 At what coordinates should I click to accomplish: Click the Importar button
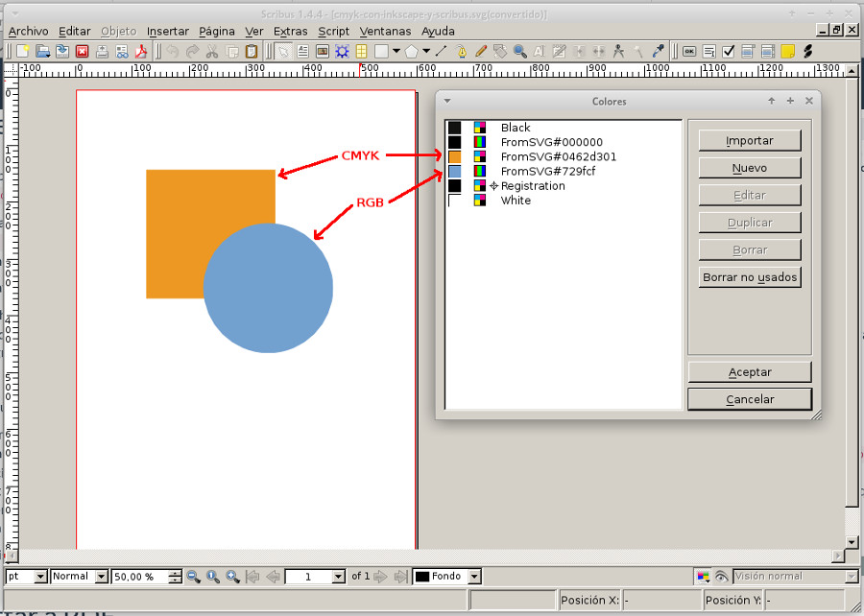(x=750, y=140)
